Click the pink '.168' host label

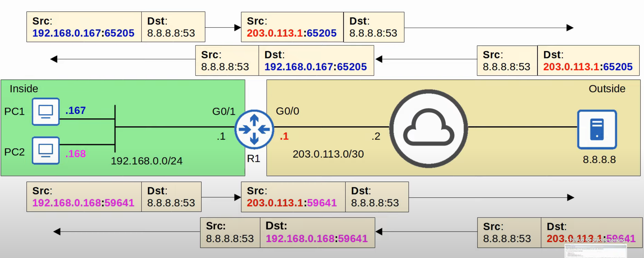tap(76, 154)
